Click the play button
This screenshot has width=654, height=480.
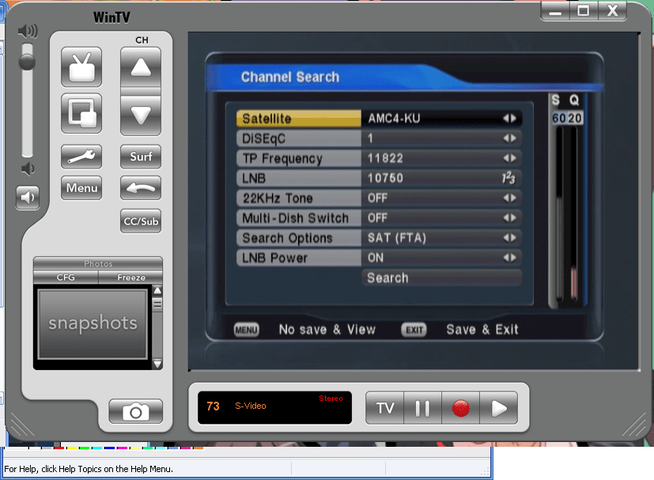tap(499, 408)
